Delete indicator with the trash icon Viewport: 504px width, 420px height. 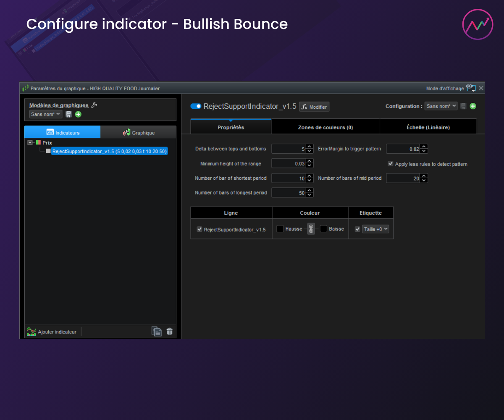[x=170, y=331]
